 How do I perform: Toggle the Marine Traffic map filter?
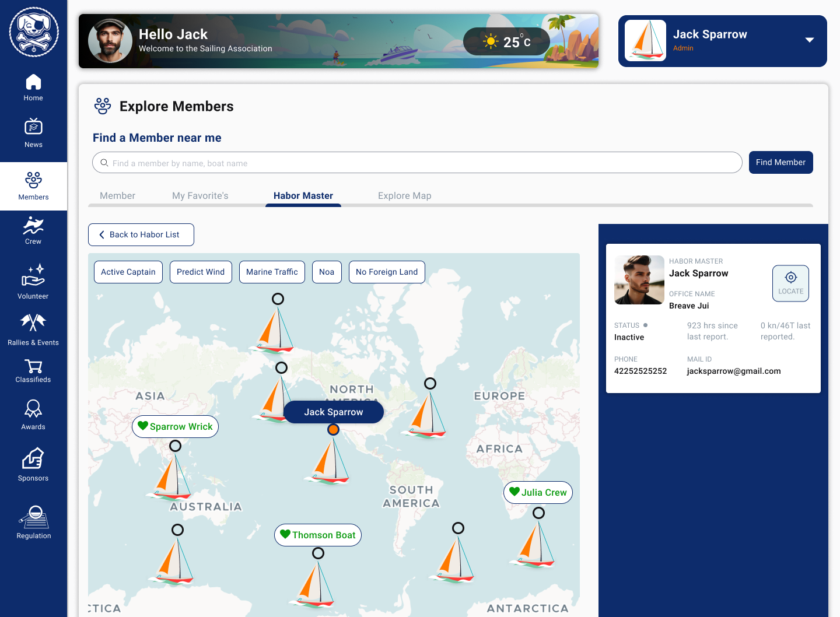(x=272, y=272)
